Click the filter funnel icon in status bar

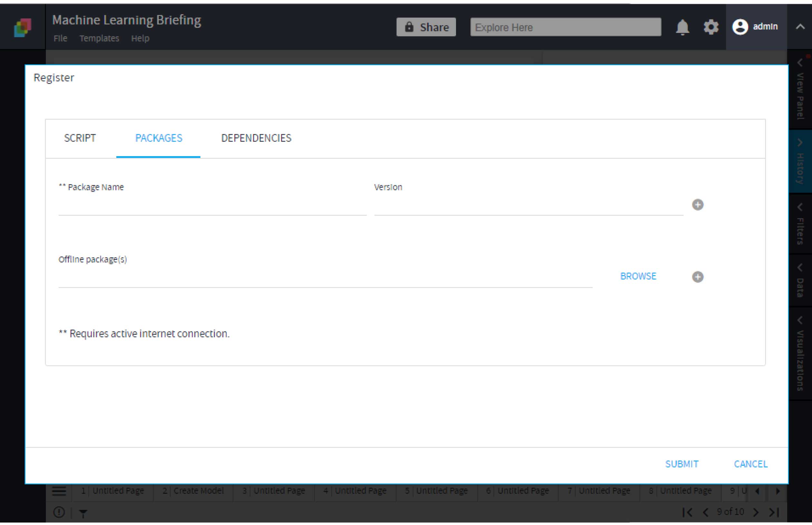coord(83,513)
